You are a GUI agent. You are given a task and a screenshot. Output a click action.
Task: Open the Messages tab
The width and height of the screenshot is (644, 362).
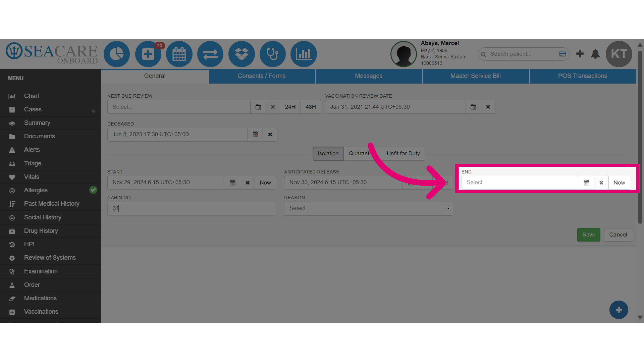(x=369, y=76)
